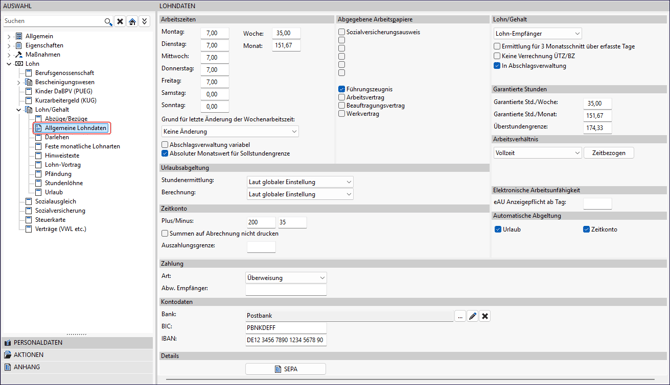This screenshot has width=670, height=385.
Task: Select Verträge (VWL etc.) tree item
Action: (x=61, y=229)
